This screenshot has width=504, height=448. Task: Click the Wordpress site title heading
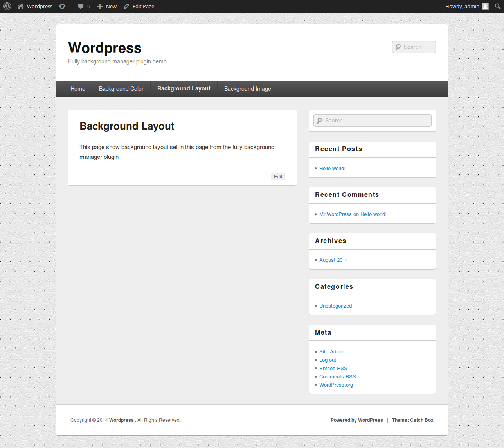(105, 48)
